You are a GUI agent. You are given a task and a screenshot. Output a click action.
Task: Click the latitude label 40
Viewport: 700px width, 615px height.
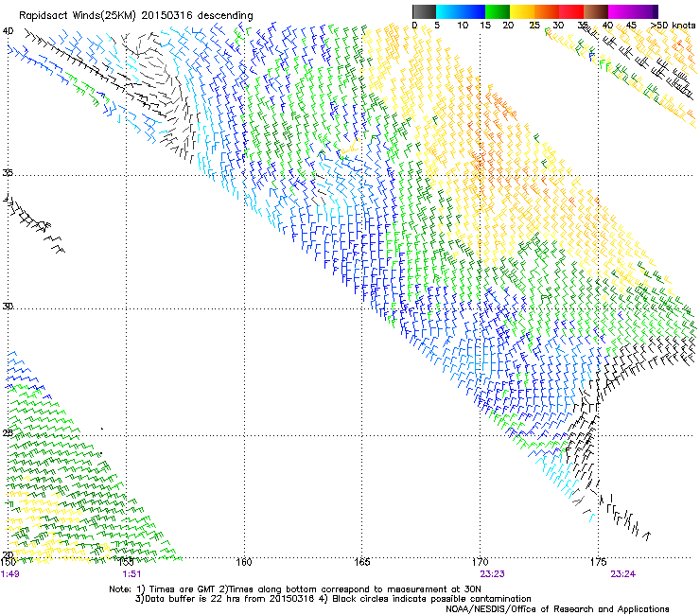click(x=8, y=31)
